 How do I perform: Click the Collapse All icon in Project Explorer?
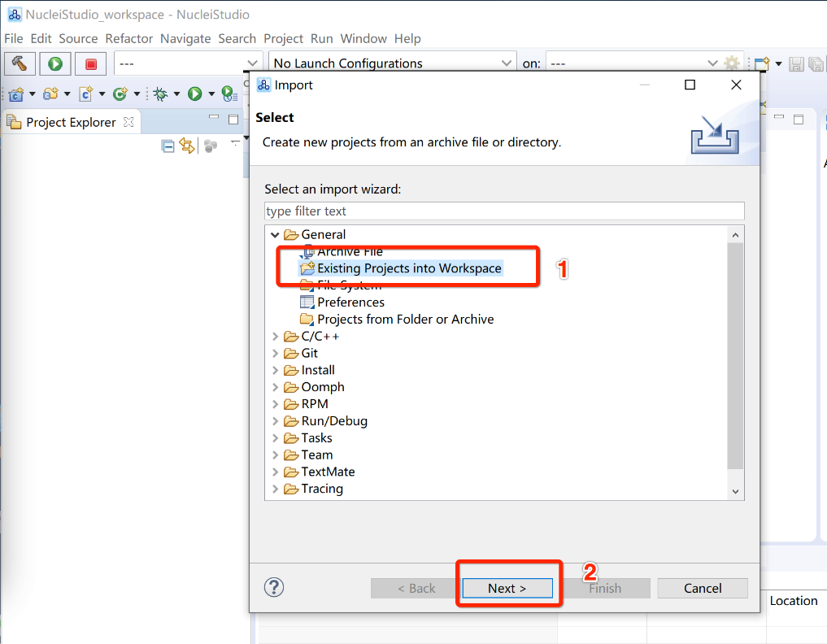pyautogui.click(x=168, y=146)
